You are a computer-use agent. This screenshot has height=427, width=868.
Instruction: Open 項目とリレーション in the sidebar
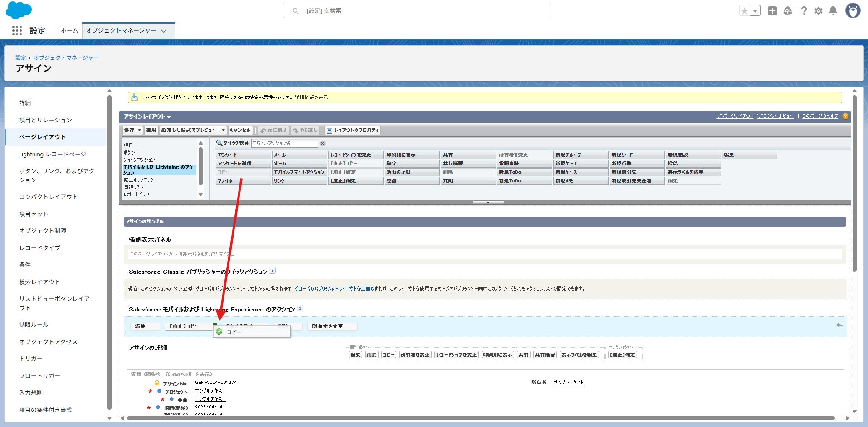pyautogui.click(x=45, y=120)
